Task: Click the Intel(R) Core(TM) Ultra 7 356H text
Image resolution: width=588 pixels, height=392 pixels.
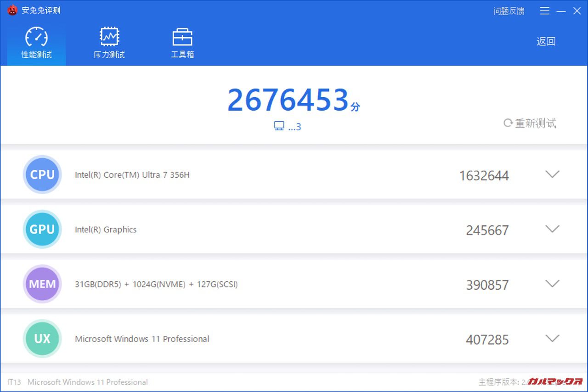Action: [x=132, y=175]
